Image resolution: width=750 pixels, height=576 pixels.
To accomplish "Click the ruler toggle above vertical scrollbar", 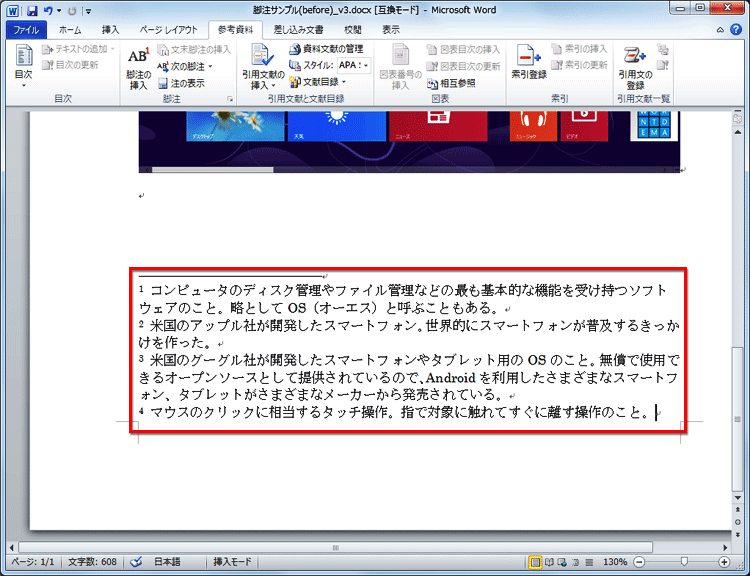I will 737,118.
